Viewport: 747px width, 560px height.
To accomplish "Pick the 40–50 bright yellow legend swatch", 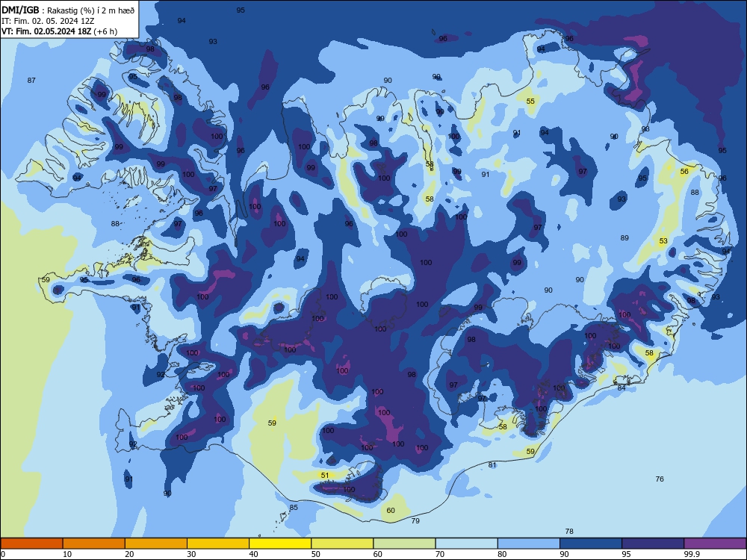I will pyautogui.click(x=280, y=544).
